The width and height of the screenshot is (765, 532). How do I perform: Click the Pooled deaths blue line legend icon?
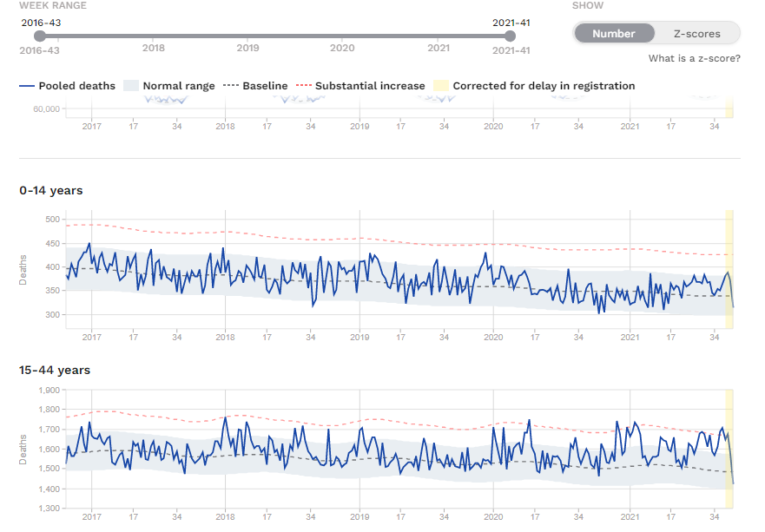27,86
